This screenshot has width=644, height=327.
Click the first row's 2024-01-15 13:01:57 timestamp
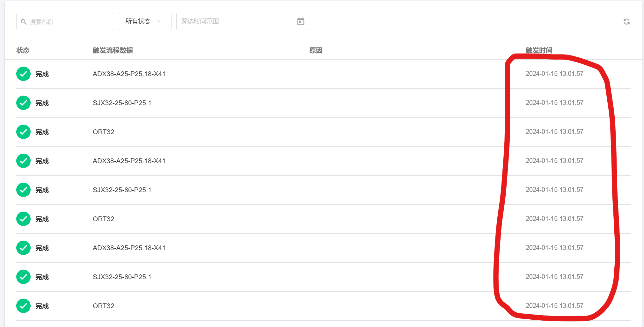(x=554, y=74)
